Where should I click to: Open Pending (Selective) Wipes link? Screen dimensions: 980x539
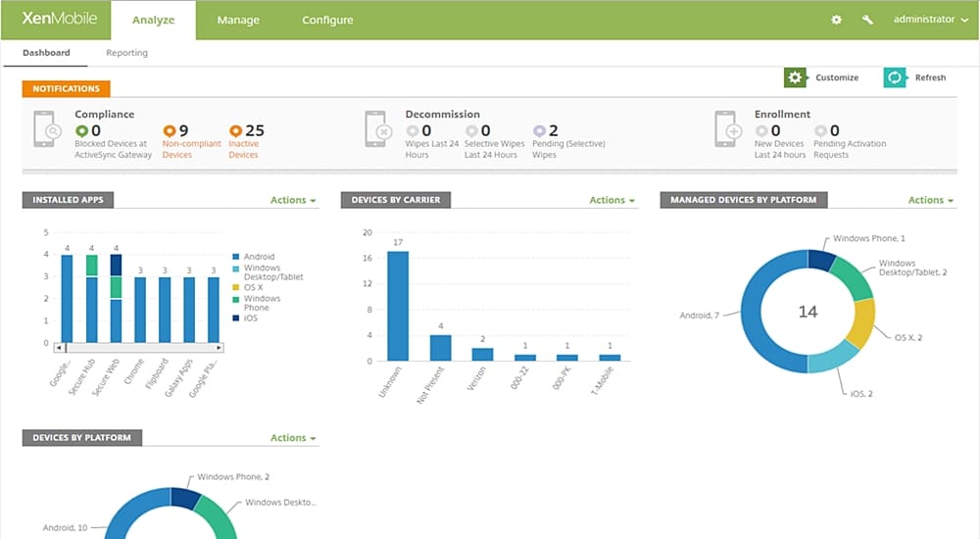click(568, 149)
